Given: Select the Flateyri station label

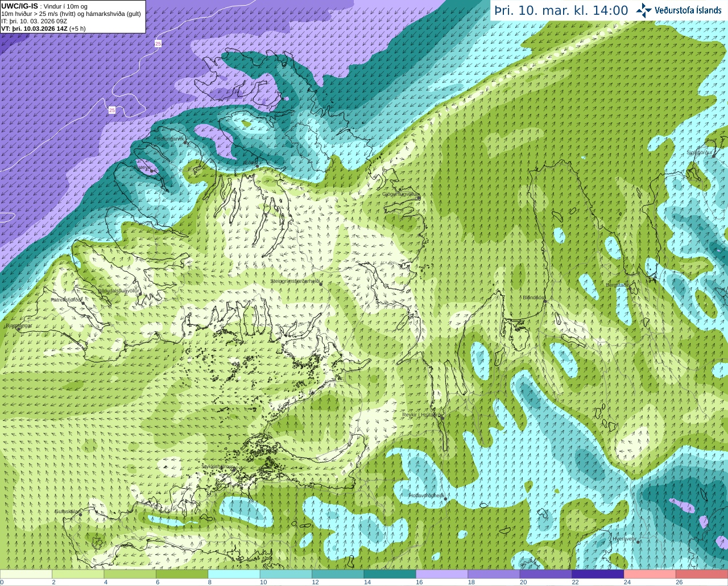Looking at the screenshot, I should pos(142,167).
